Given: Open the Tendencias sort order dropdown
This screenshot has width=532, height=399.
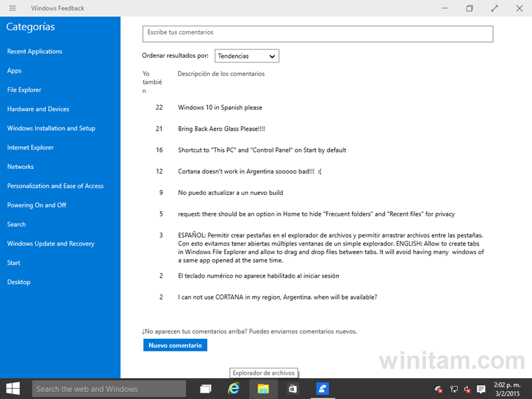Looking at the screenshot, I should click(x=246, y=56).
